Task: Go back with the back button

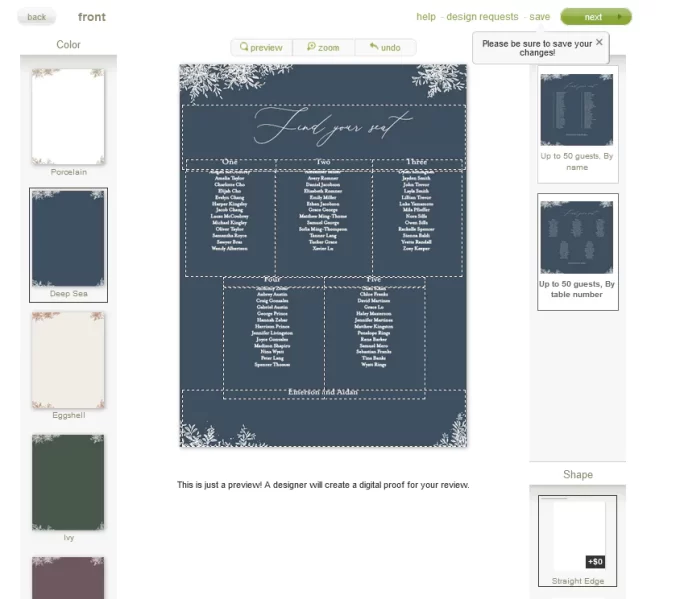Action: (x=36, y=17)
